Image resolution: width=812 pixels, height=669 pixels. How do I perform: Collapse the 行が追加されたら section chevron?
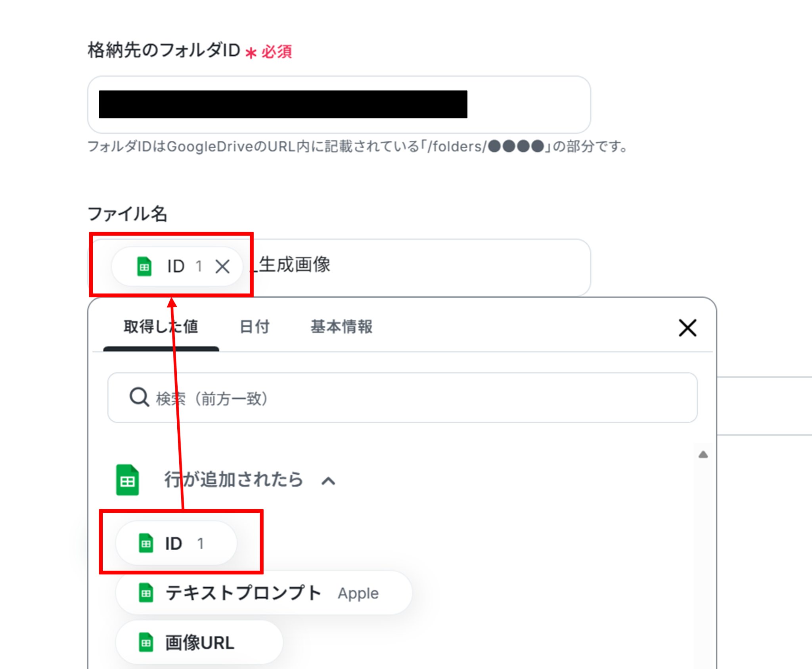[x=328, y=481]
